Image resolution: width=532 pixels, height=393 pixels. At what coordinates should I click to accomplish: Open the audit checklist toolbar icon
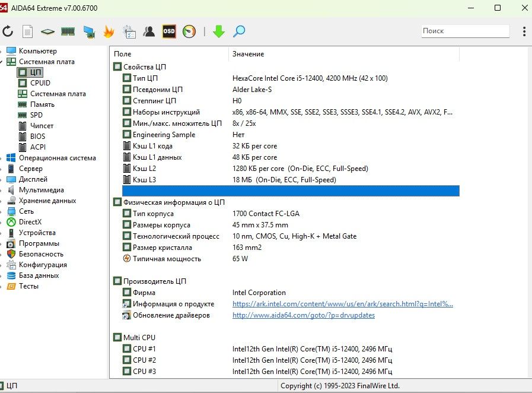click(129, 31)
